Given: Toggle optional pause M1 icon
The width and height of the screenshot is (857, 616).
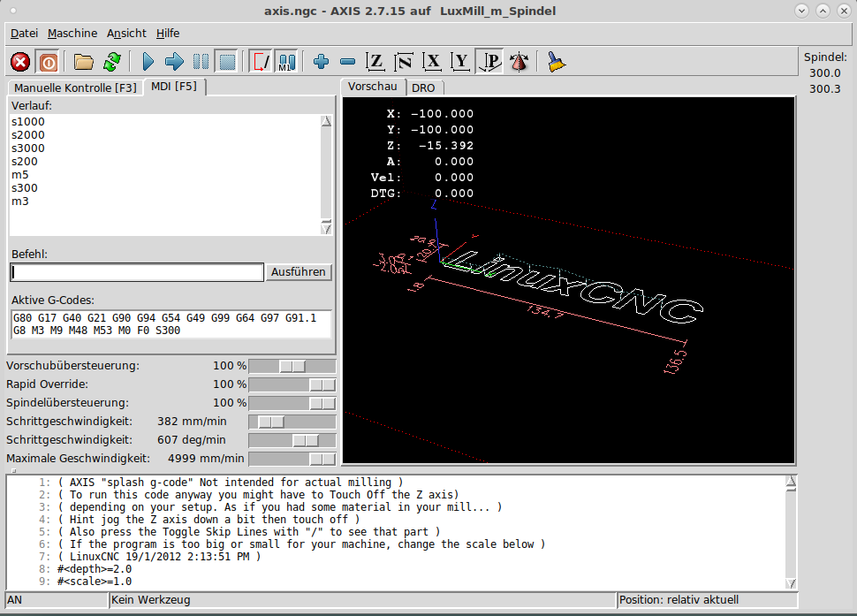Looking at the screenshot, I should coord(286,62).
